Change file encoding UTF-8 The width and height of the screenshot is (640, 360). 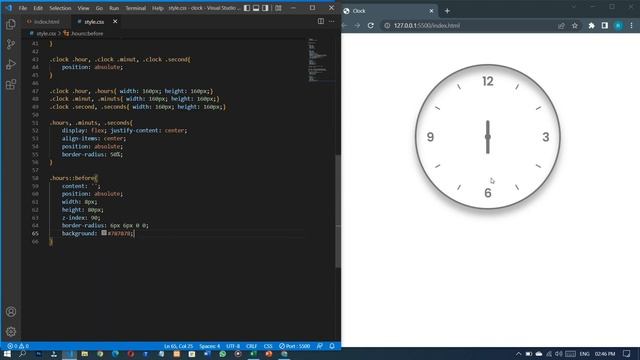pos(233,346)
